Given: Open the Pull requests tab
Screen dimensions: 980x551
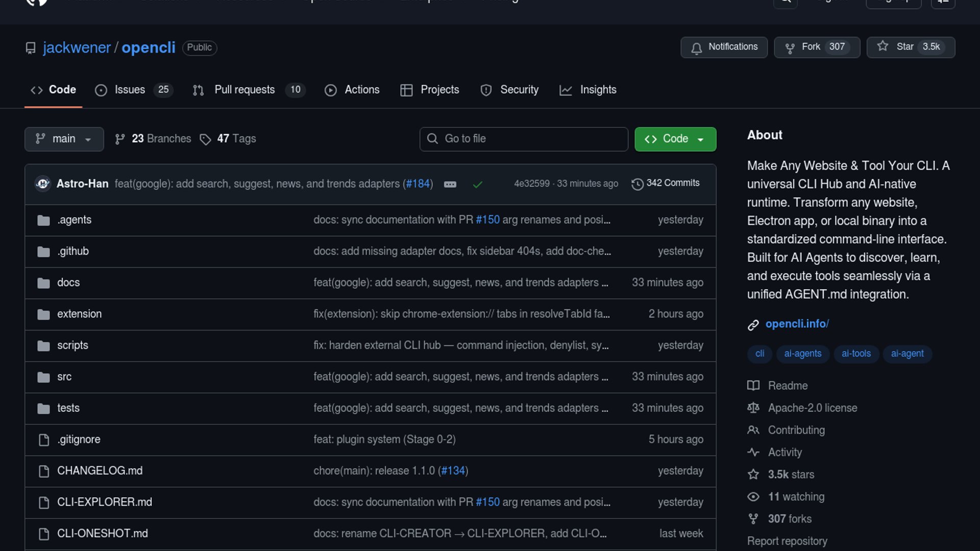Looking at the screenshot, I should click(x=244, y=90).
